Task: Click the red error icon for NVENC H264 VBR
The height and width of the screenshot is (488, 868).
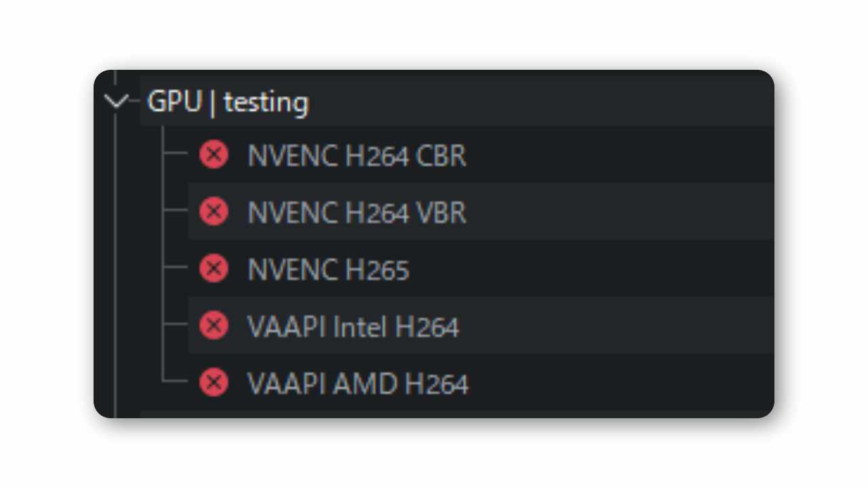Action: (214, 212)
